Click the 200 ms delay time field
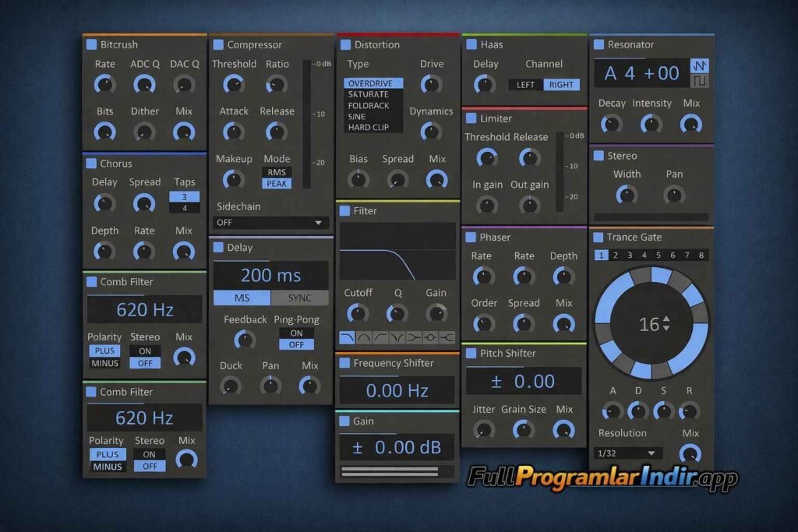Image resolution: width=798 pixels, height=532 pixels. [x=270, y=275]
